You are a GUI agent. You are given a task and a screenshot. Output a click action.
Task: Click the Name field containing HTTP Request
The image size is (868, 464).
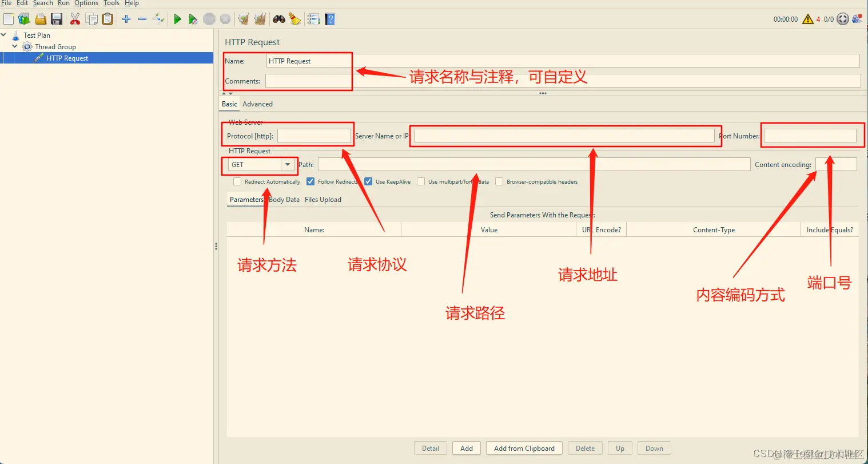click(x=563, y=61)
